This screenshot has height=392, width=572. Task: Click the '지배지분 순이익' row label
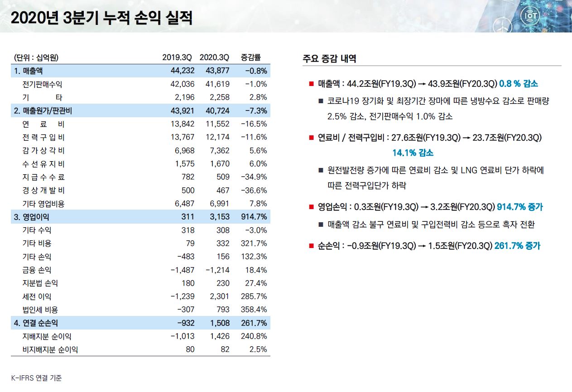click(47, 336)
